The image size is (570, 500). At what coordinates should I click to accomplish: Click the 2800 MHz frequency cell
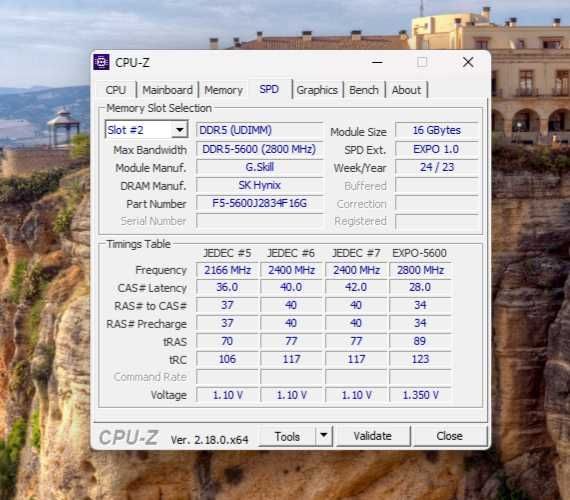pos(420,270)
